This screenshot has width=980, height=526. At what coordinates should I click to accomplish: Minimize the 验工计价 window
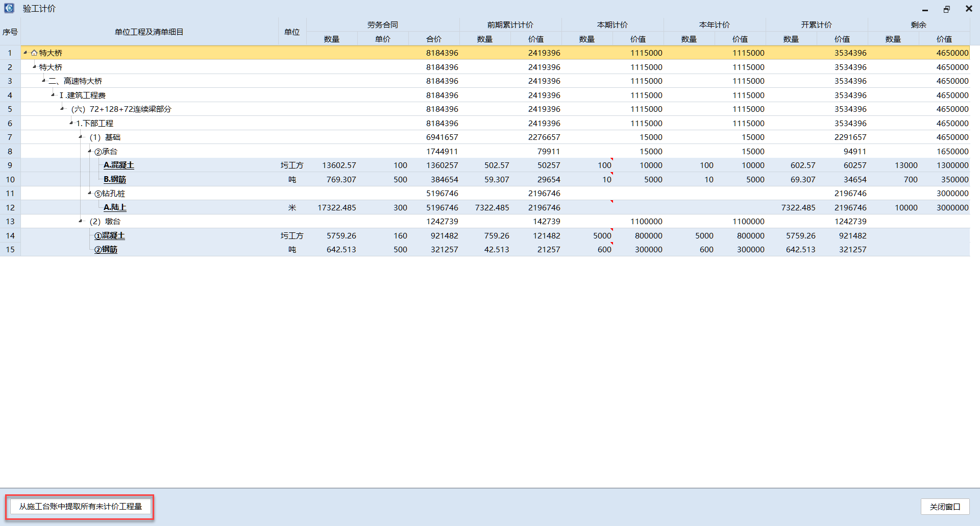coord(925,9)
